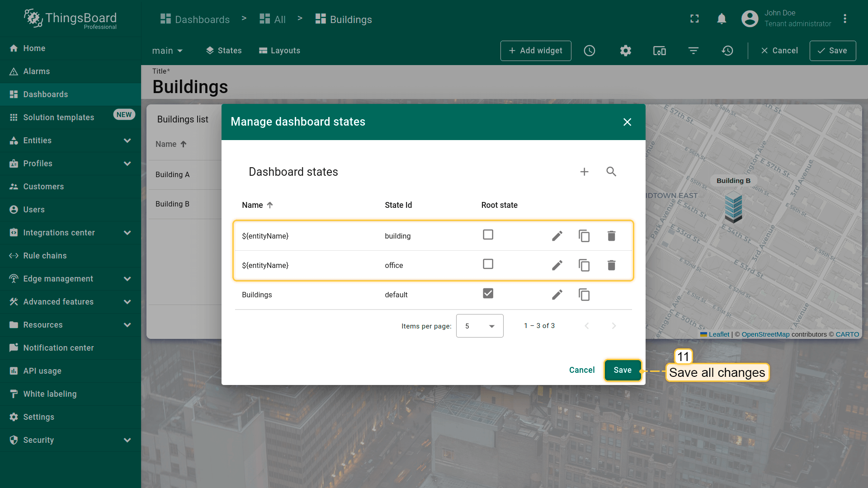This screenshot has height=488, width=868.
Task: Search dashboard states with magnifier icon
Action: [x=611, y=172]
